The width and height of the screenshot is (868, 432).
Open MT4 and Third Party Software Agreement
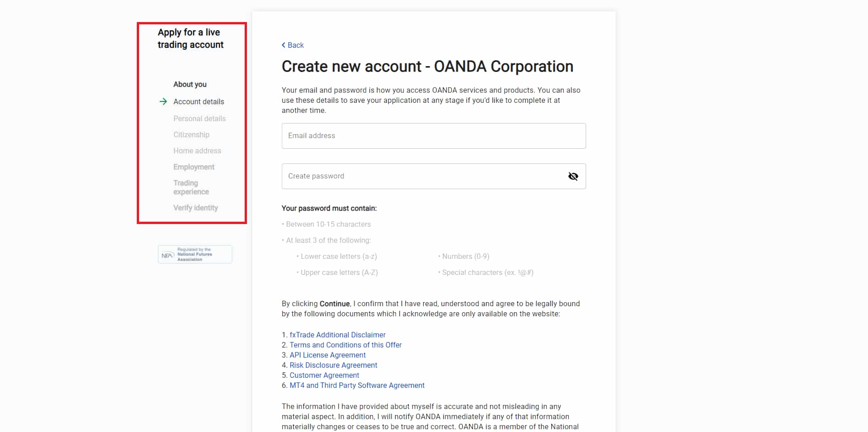coord(357,385)
